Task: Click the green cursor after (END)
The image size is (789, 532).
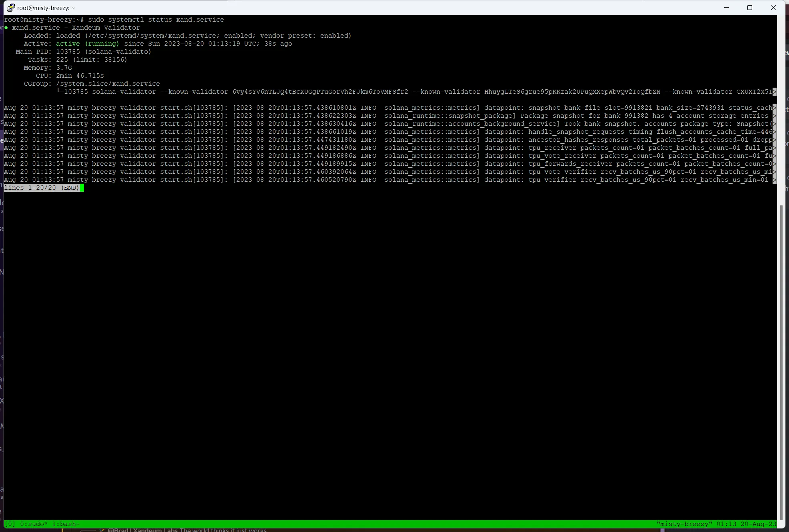Action: 82,188
